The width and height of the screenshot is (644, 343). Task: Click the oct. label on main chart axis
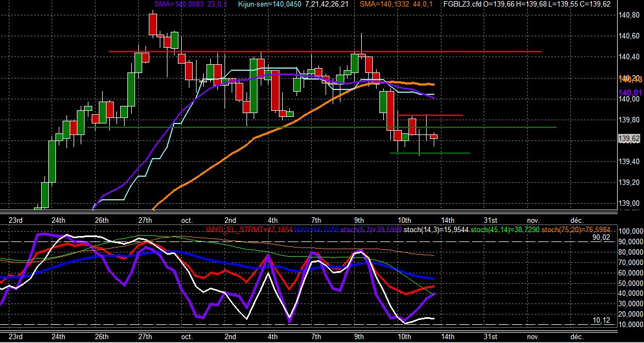pyautogui.click(x=187, y=220)
